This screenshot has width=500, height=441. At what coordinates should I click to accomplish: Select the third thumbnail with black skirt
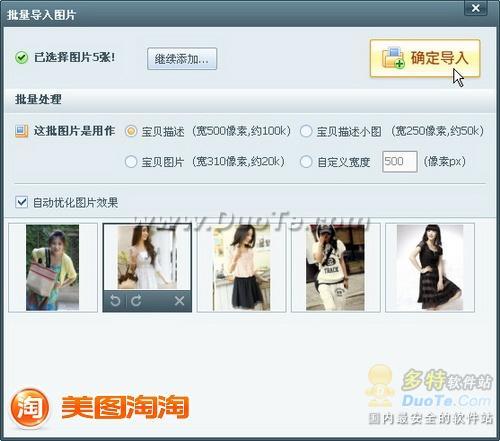tap(242, 268)
